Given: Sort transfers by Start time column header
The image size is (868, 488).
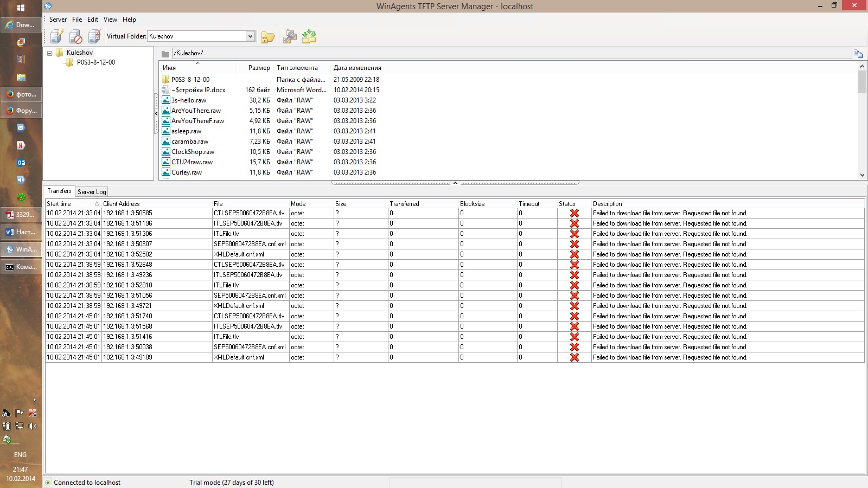Looking at the screenshot, I should point(73,204).
